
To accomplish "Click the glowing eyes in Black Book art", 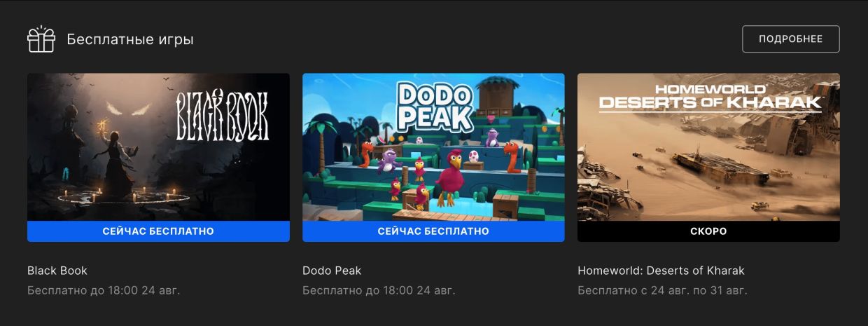I will pos(128,109).
